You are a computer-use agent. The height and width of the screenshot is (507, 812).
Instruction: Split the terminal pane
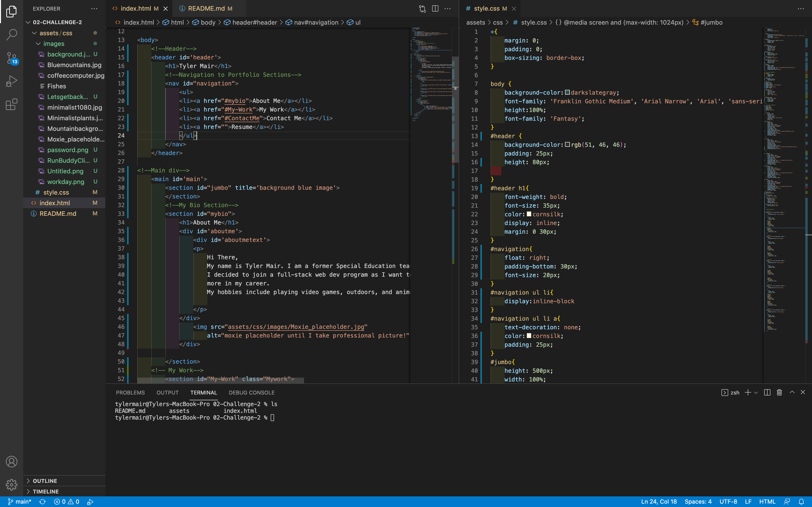[x=767, y=392]
